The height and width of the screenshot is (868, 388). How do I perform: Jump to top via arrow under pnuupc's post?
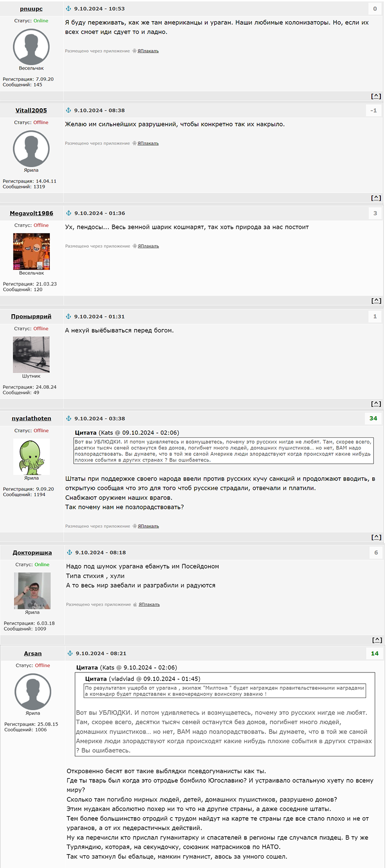376,96
